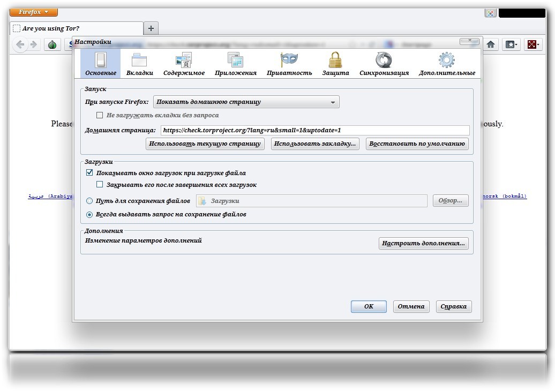Expand the 'При запуске Firefox' dropdown
The width and height of the screenshot is (555, 392).
tap(246, 102)
